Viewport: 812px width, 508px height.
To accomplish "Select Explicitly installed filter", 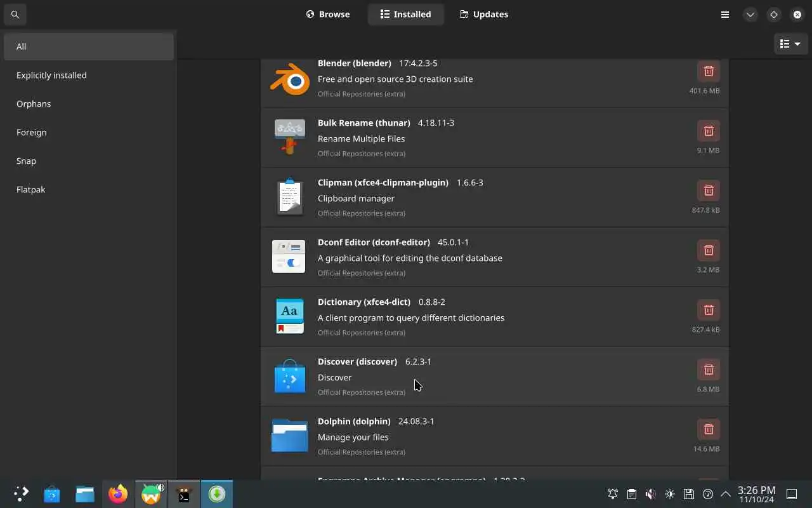I will pyautogui.click(x=89, y=75).
